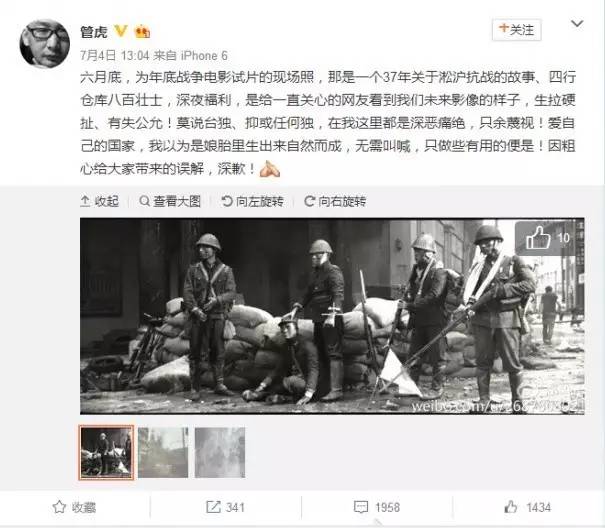Repost using the share icon 341
The image size is (605, 528).
(225, 507)
